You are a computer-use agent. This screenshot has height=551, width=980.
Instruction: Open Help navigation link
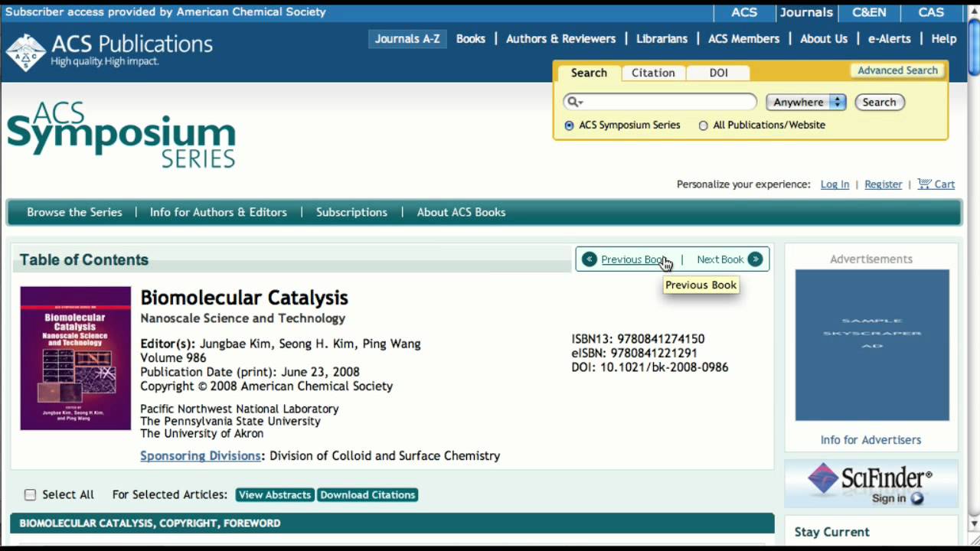(944, 39)
